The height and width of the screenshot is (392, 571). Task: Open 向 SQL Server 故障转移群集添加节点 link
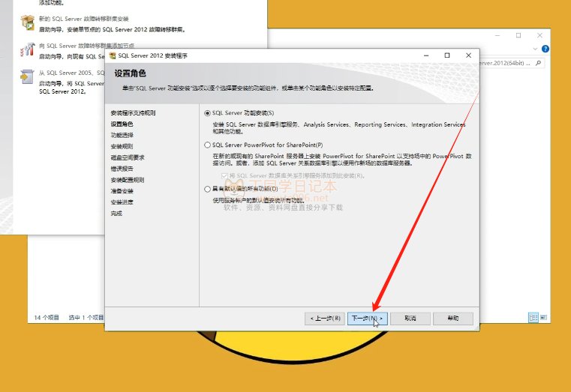(x=87, y=46)
